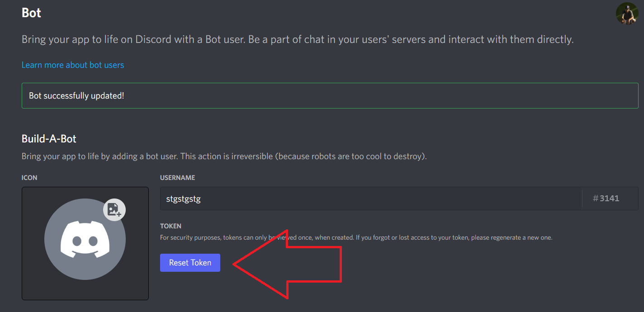Click the bot's default Discord avatar image

[x=85, y=239]
